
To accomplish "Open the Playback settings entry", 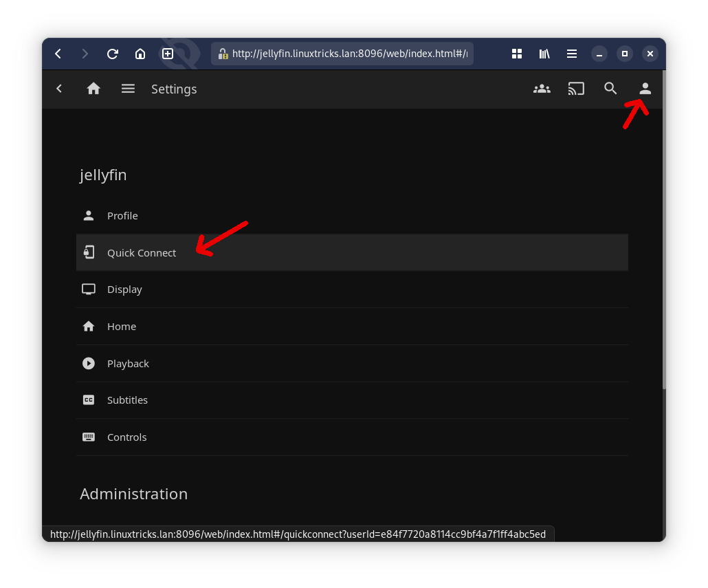I will [x=352, y=364].
